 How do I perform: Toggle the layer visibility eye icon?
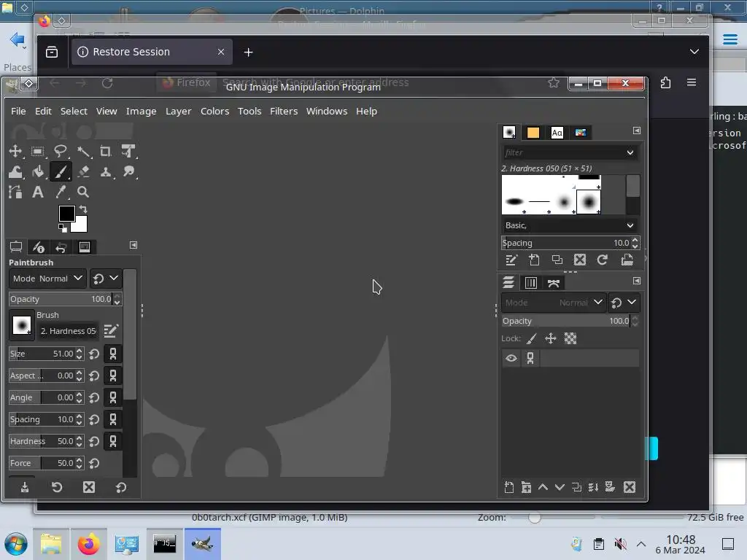pyautogui.click(x=511, y=358)
